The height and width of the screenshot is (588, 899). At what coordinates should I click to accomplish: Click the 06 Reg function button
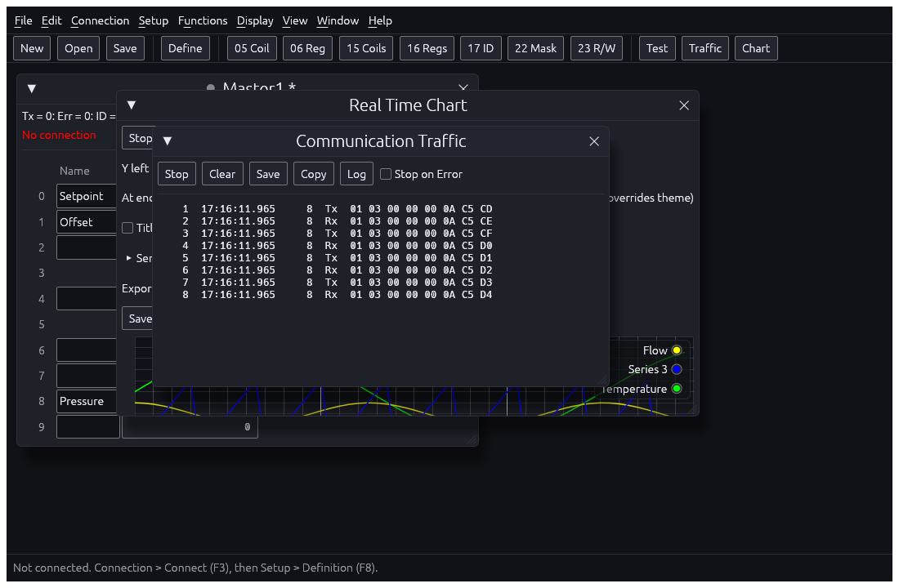[x=307, y=48]
